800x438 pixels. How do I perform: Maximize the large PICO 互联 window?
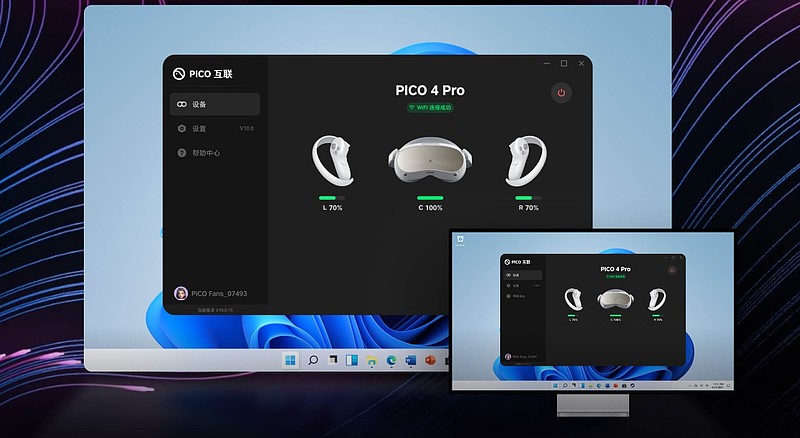(564, 63)
